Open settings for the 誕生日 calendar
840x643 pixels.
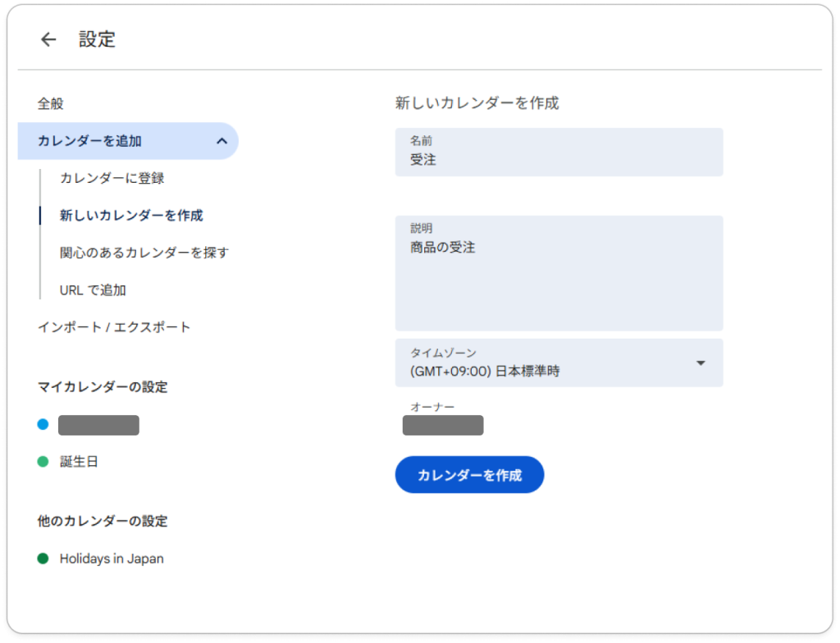tap(79, 461)
